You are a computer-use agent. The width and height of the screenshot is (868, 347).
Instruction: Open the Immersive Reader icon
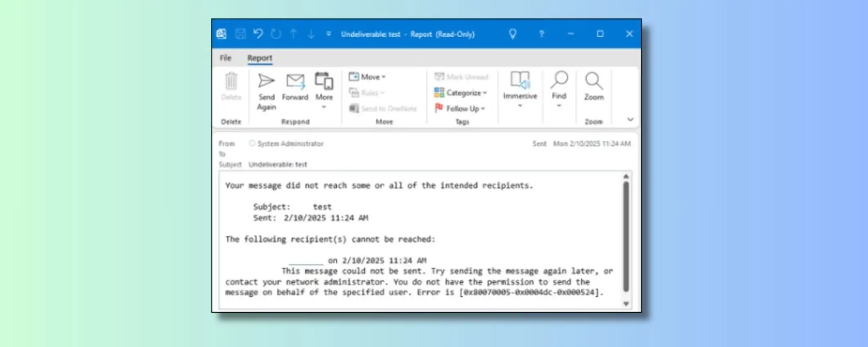pos(520,80)
